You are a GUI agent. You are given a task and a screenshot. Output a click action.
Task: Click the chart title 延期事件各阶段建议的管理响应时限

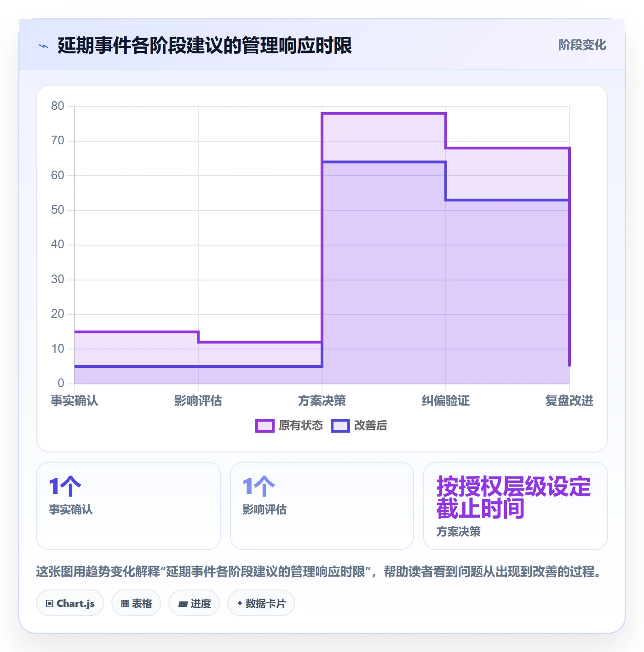tap(205, 46)
